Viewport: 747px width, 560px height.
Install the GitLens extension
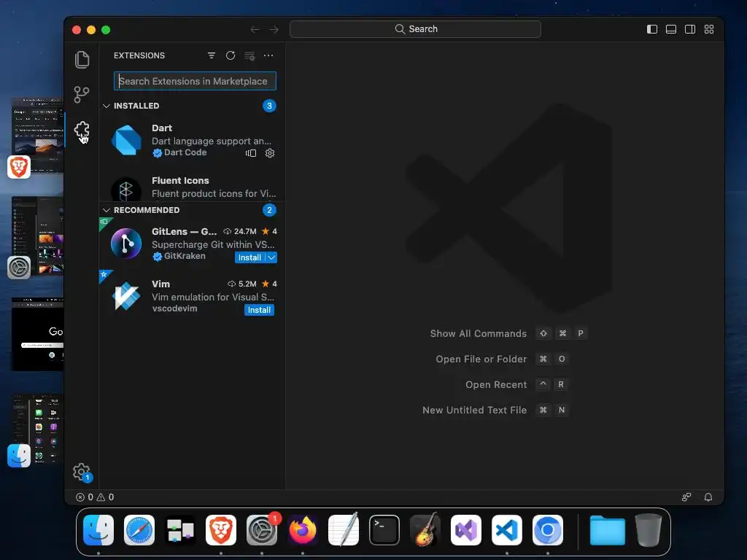[x=249, y=257]
